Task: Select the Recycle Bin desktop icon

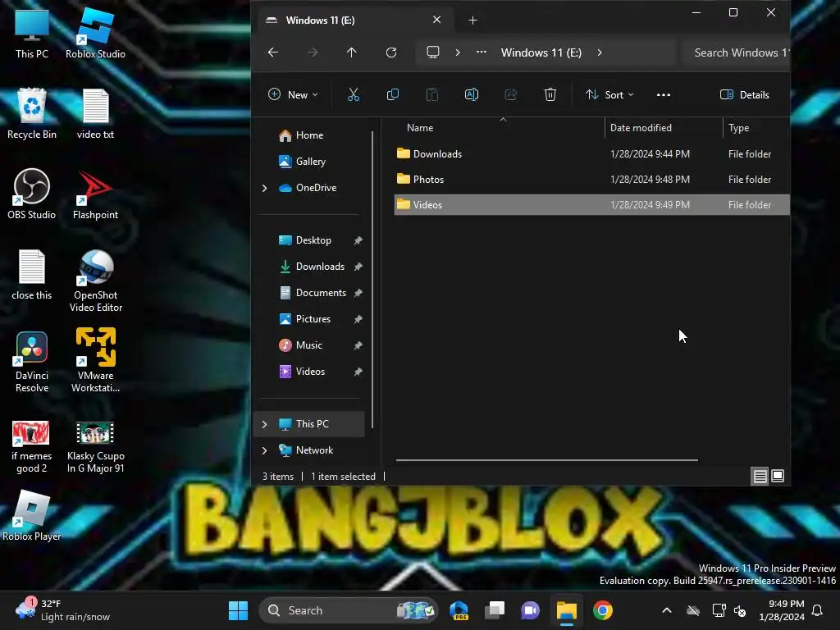Action: click(x=32, y=113)
